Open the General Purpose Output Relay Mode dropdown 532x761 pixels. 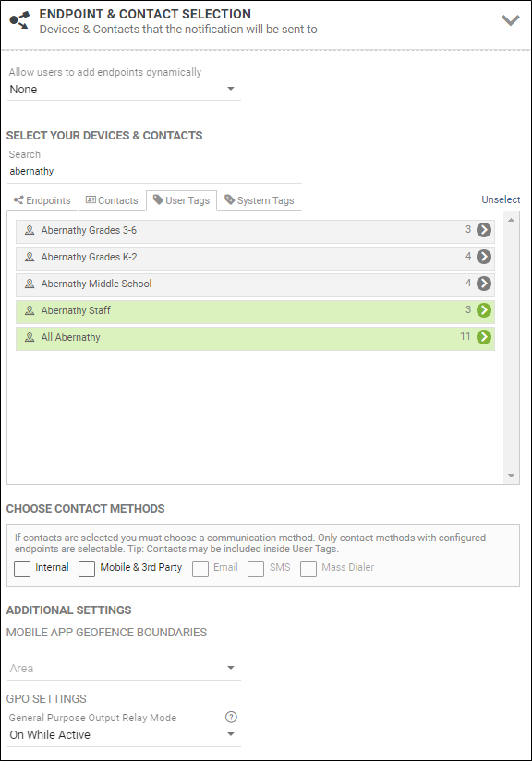[x=124, y=735]
